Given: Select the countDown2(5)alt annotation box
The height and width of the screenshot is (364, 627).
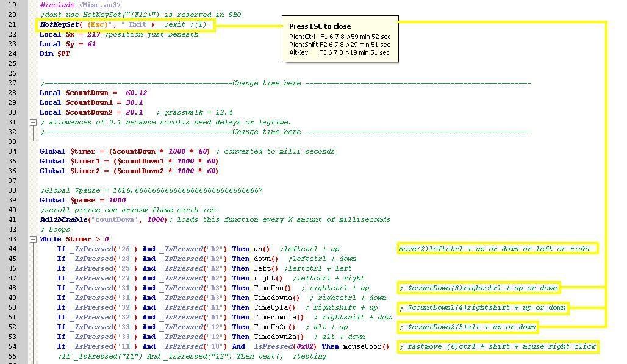Looking at the screenshot, I should click(467, 327).
